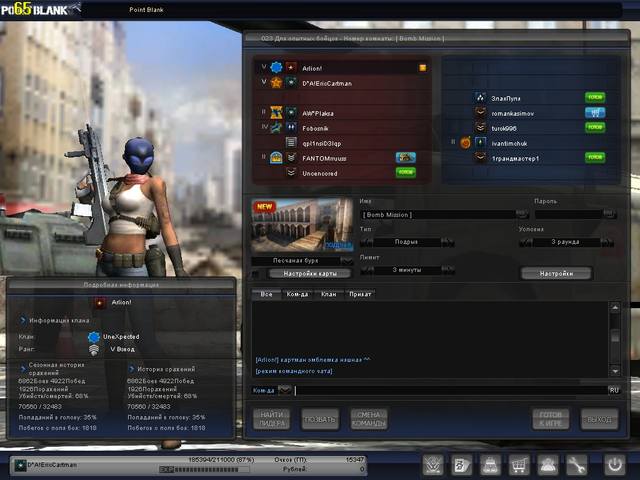640x480 pixels.
Task: Click the Готов к игре button
Action: coord(551,419)
